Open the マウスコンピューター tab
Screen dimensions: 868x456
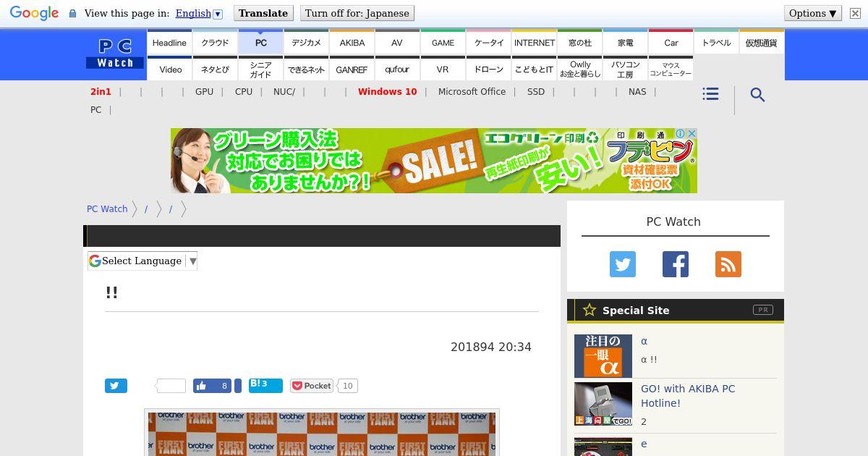point(671,69)
